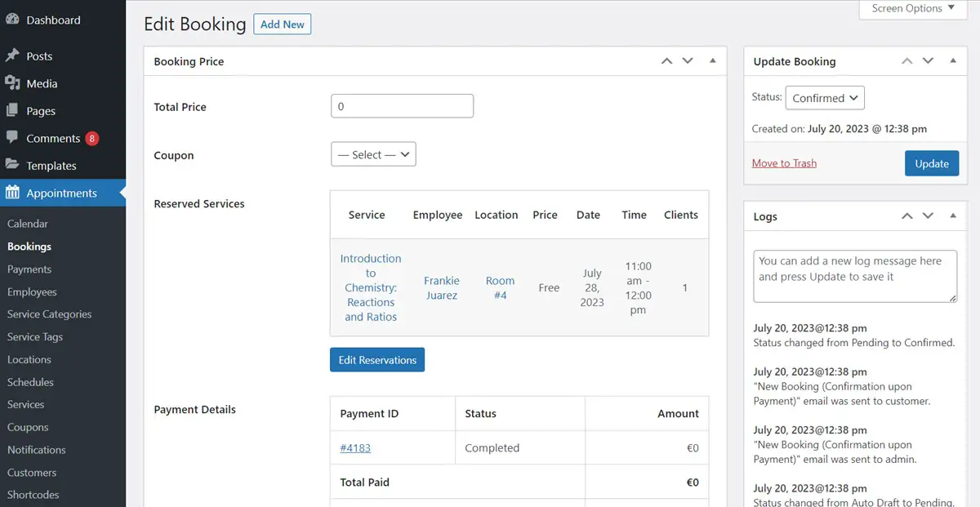Collapse the Booking Price panel
This screenshot has height=507, width=980.
point(712,61)
